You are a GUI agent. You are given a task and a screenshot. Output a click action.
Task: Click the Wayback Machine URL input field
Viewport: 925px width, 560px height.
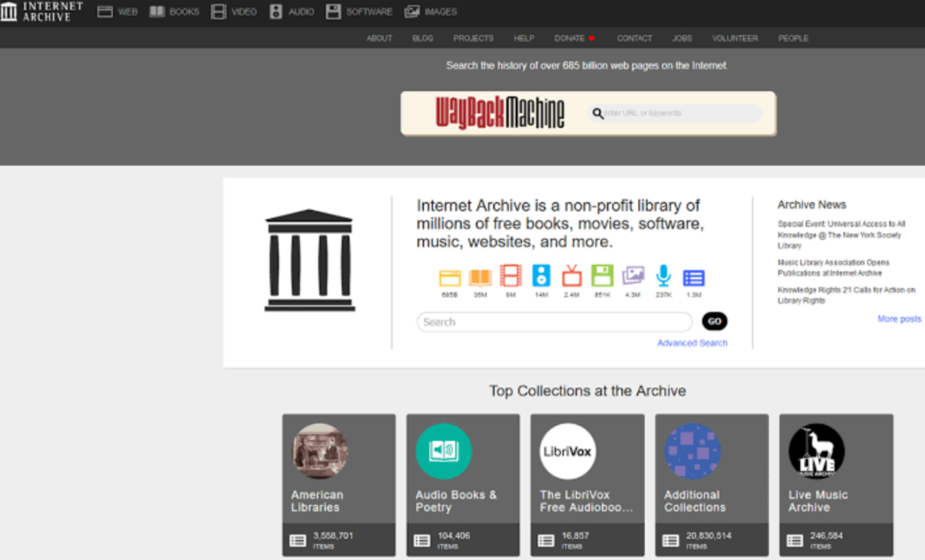point(679,113)
